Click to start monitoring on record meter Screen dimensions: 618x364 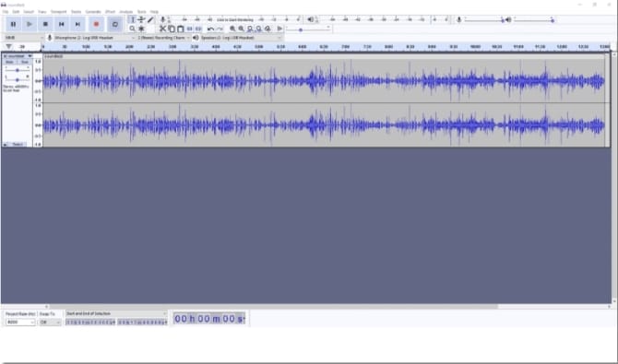[235, 19]
